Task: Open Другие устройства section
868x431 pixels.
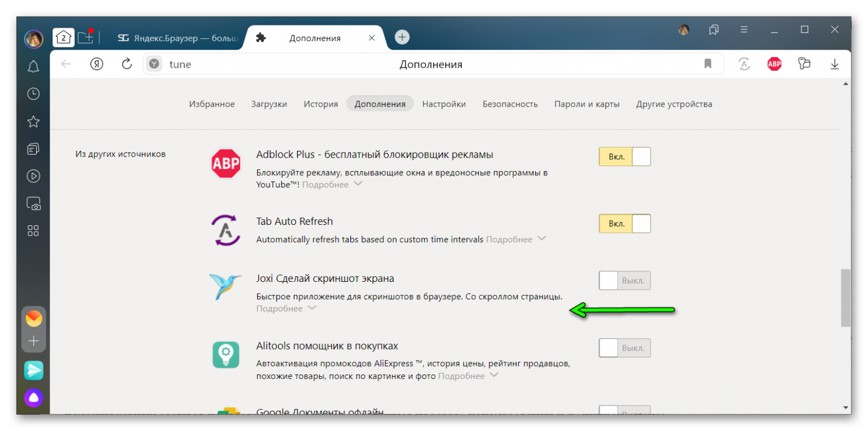Action: tap(674, 104)
